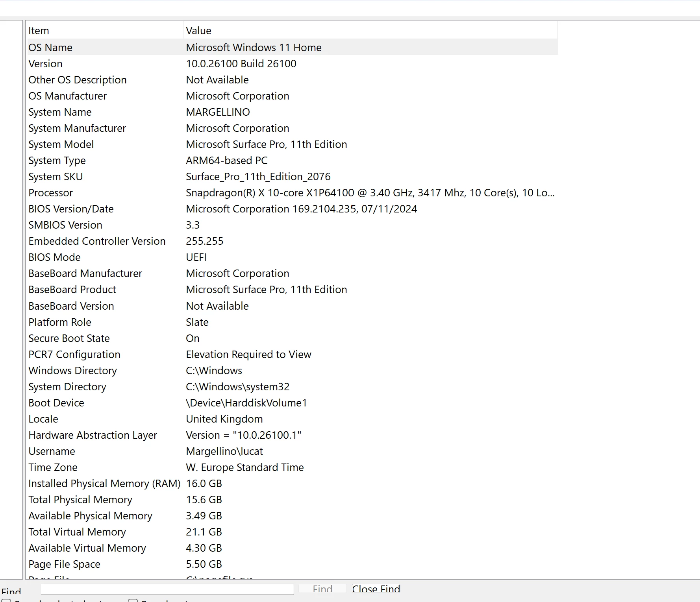The height and width of the screenshot is (602, 700).
Task: Click the 255.255 controller version value
Action: pos(205,241)
